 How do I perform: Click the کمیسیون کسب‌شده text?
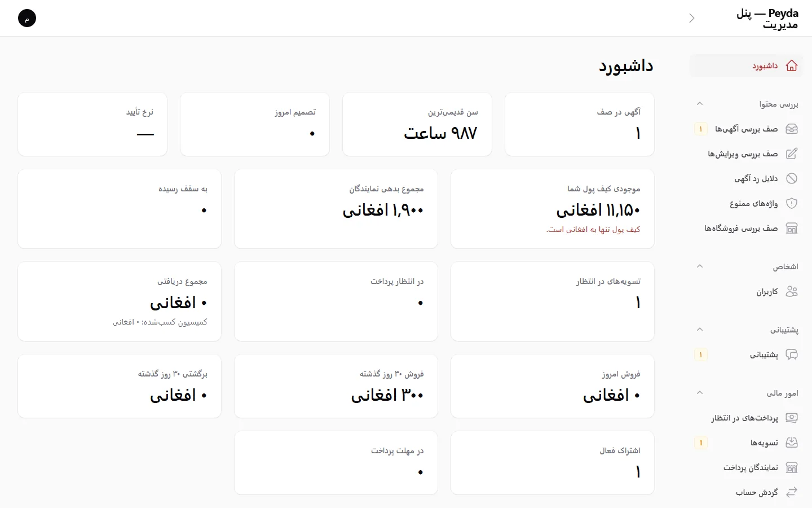[x=160, y=322]
